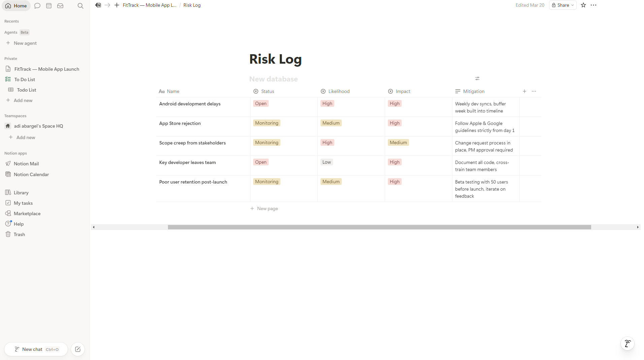Open the To Do List page

25,79
